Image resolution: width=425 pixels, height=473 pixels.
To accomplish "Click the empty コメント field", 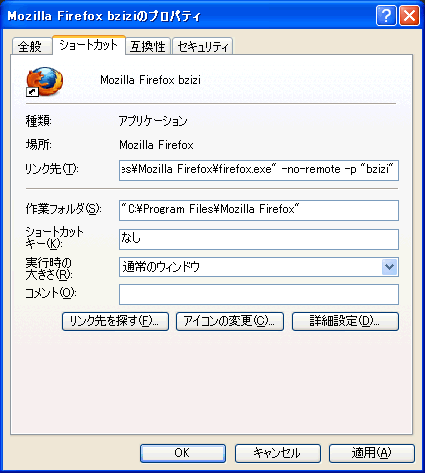I will [259, 294].
